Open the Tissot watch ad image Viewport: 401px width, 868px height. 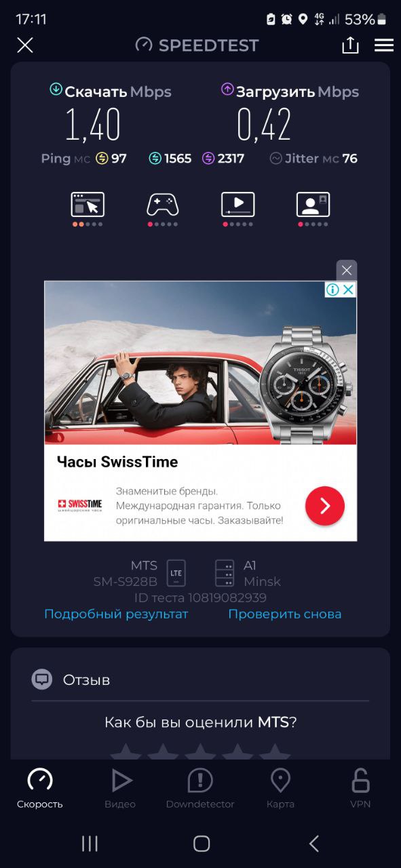200,363
